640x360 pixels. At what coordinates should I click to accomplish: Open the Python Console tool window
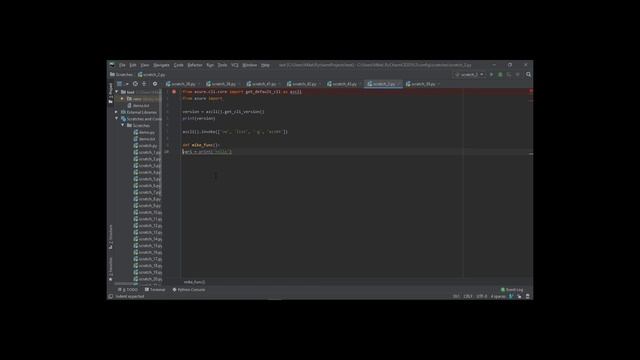(189, 290)
